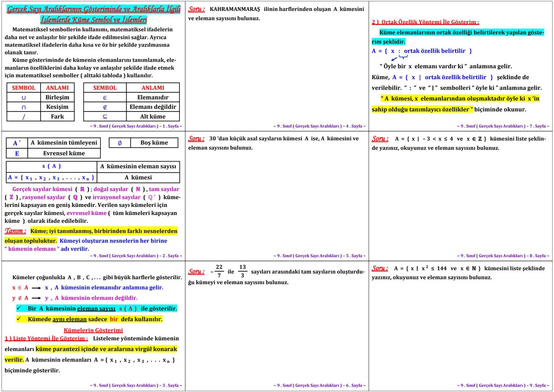This screenshot has width=554, height=392.
Task: Open the Kümelerin Gösterimi heading
Action: 94,330
